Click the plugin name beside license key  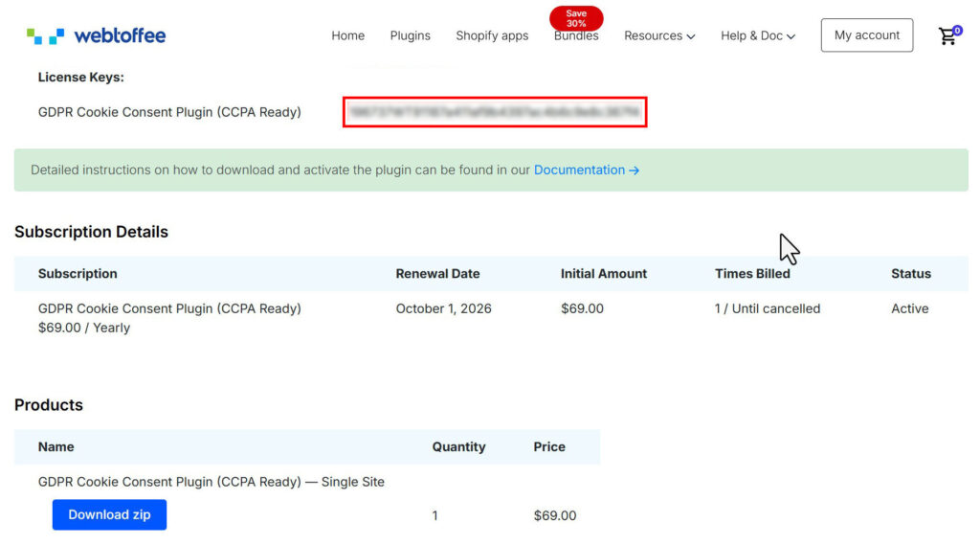pyautogui.click(x=169, y=112)
